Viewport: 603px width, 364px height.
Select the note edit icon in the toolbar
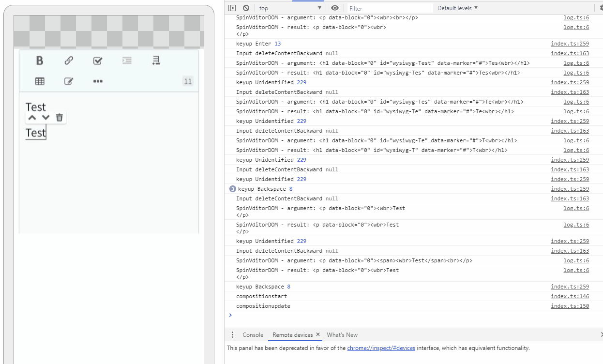68,81
